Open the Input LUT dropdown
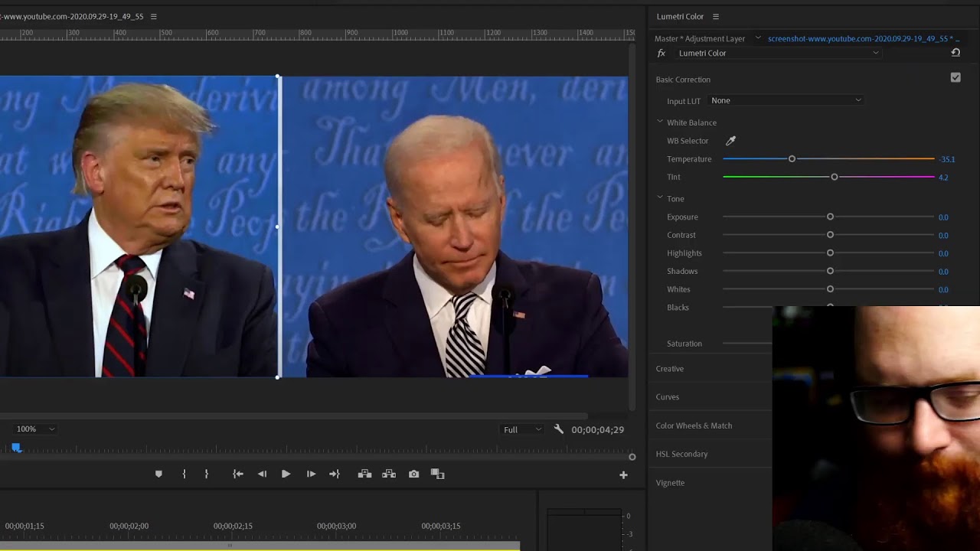The width and height of the screenshot is (980, 551). tap(786, 100)
